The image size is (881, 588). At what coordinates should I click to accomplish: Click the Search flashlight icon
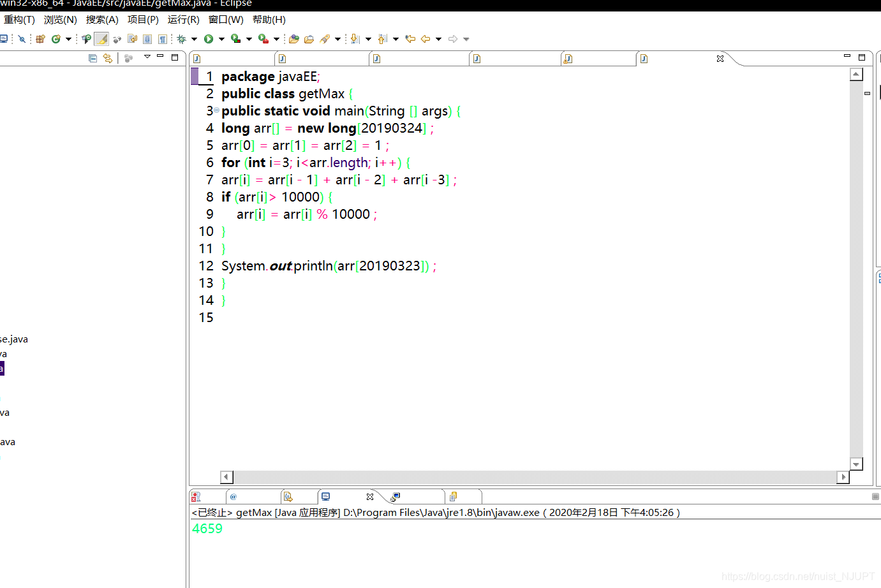(325, 39)
